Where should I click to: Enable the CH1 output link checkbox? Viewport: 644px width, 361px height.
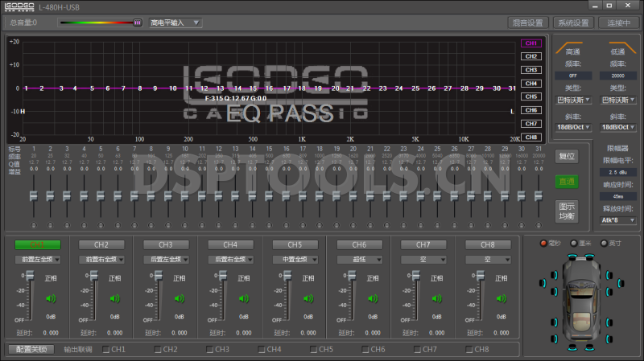pos(107,350)
